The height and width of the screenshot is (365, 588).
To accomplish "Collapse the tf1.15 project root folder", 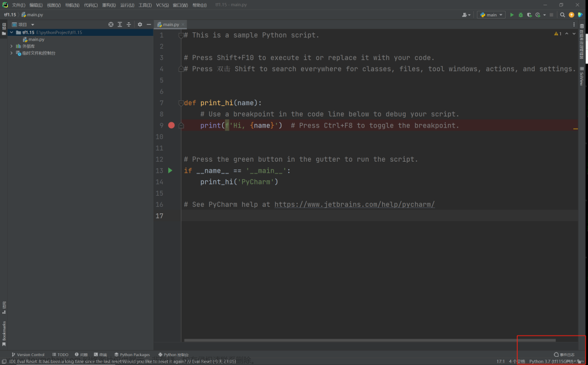I will coord(12,32).
